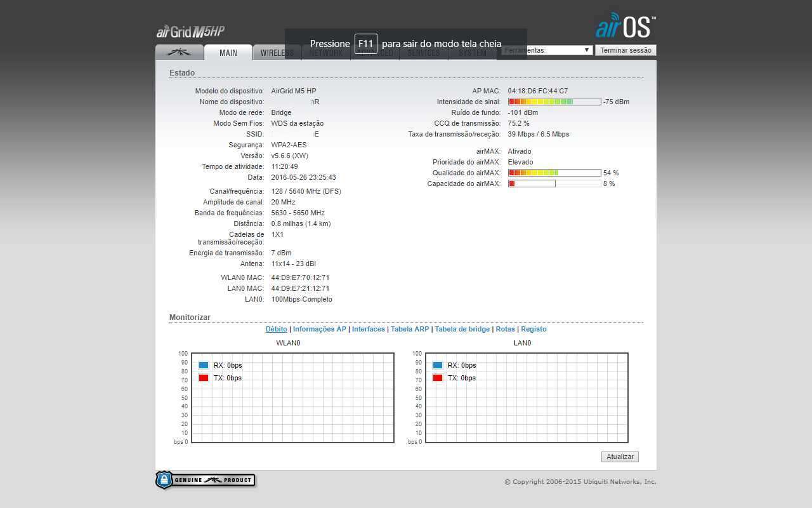This screenshot has height=508, width=812.
Task: Open the Informações AP link
Action: [320, 329]
